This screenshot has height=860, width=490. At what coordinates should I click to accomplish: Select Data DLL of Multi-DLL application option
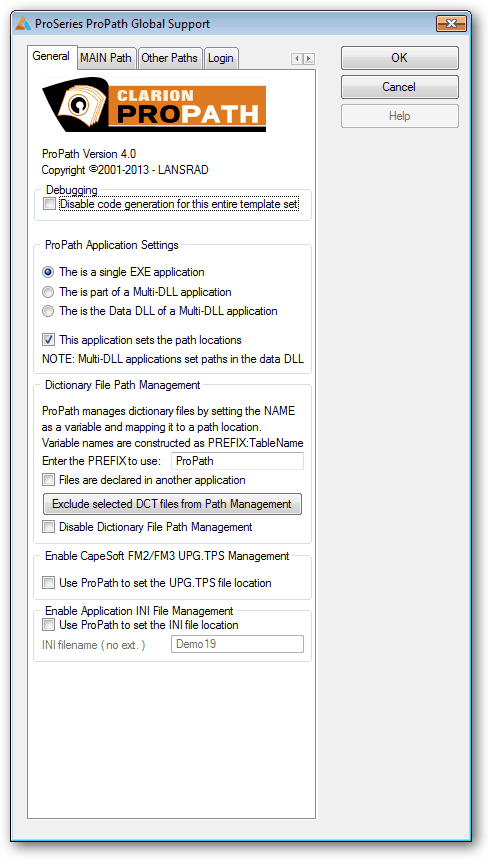coord(49,311)
